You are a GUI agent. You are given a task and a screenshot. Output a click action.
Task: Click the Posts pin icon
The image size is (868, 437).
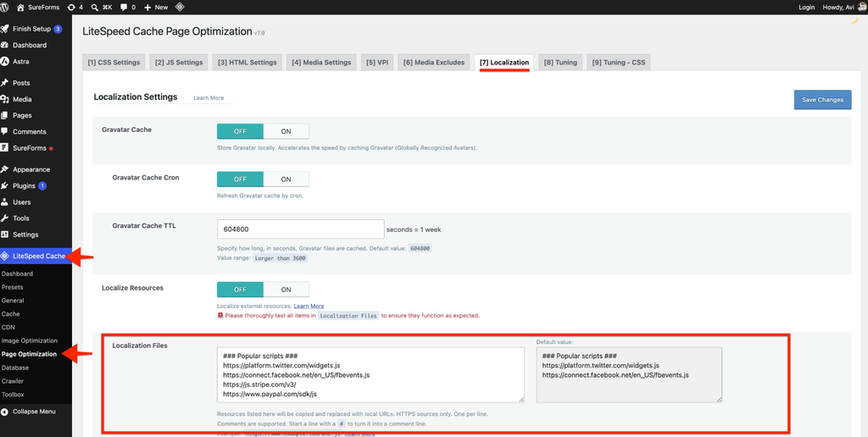coord(5,83)
